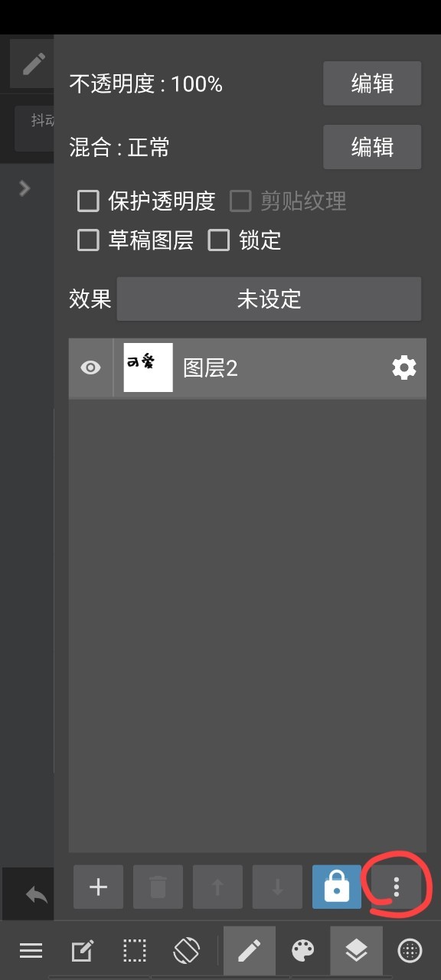Tap the selection marquee tool icon
Screen dimensions: 441x980
pyautogui.click(x=135, y=951)
